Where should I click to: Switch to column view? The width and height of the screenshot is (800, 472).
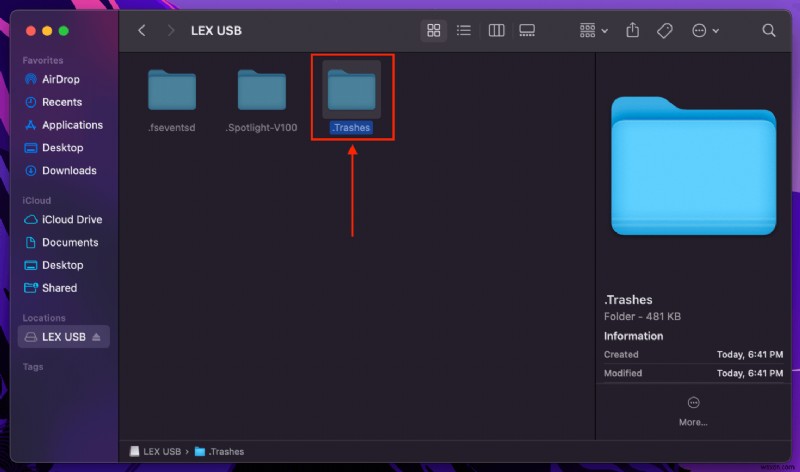496,31
